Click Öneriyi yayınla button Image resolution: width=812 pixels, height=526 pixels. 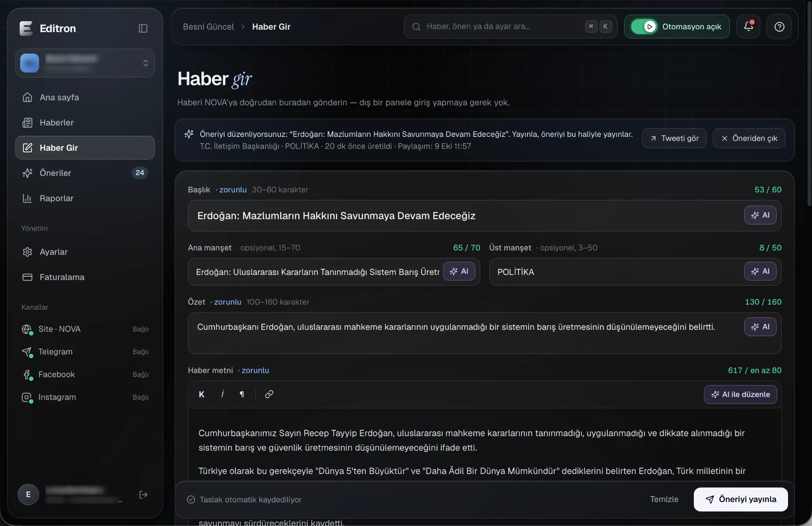(741, 499)
